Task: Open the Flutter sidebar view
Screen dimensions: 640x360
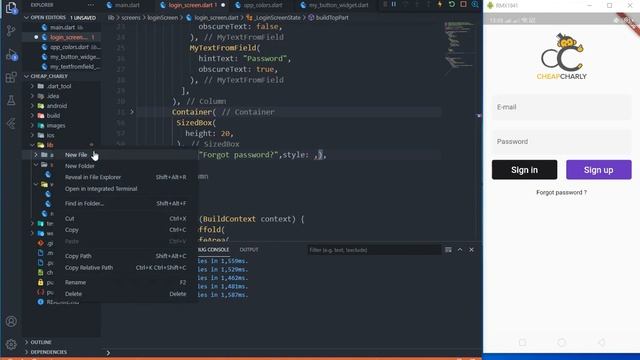Action: click(x=11, y=123)
